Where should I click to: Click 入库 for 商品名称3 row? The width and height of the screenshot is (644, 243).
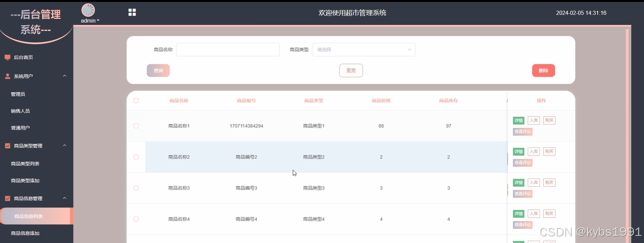pyautogui.click(x=534, y=183)
